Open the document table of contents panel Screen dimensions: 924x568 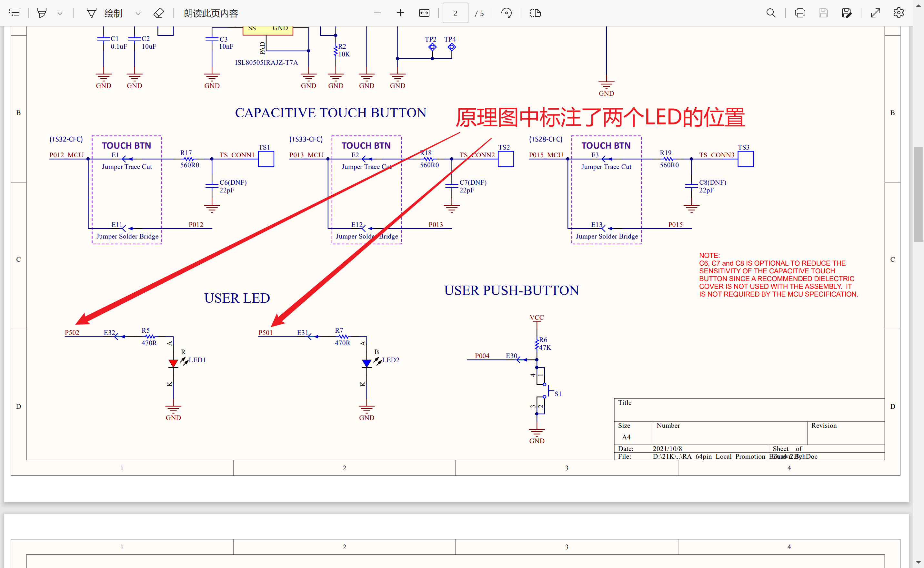pyautogui.click(x=14, y=12)
